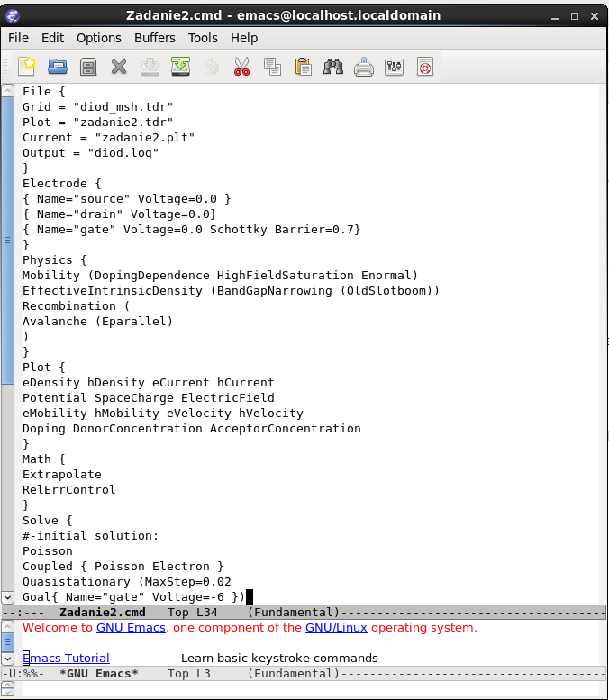The height and width of the screenshot is (700, 609).
Task: Print buffer with the printer icon
Action: (x=364, y=67)
